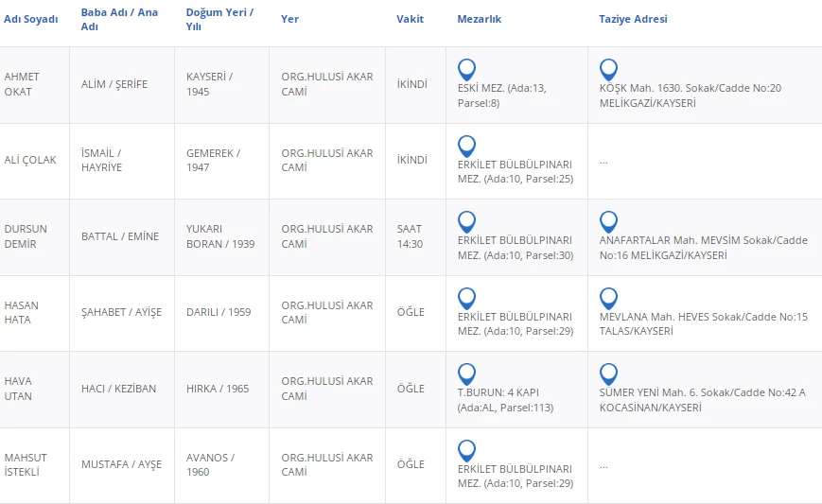
Task: Click Mevlana Mah. condolence address pin
Action: [x=608, y=298]
